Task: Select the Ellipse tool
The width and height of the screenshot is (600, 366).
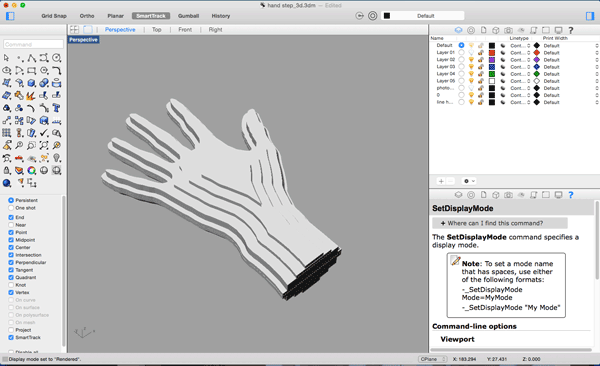Action: click(x=7, y=70)
